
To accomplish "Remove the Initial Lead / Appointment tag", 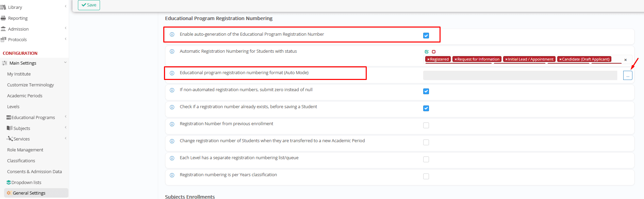I will [506, 59].
